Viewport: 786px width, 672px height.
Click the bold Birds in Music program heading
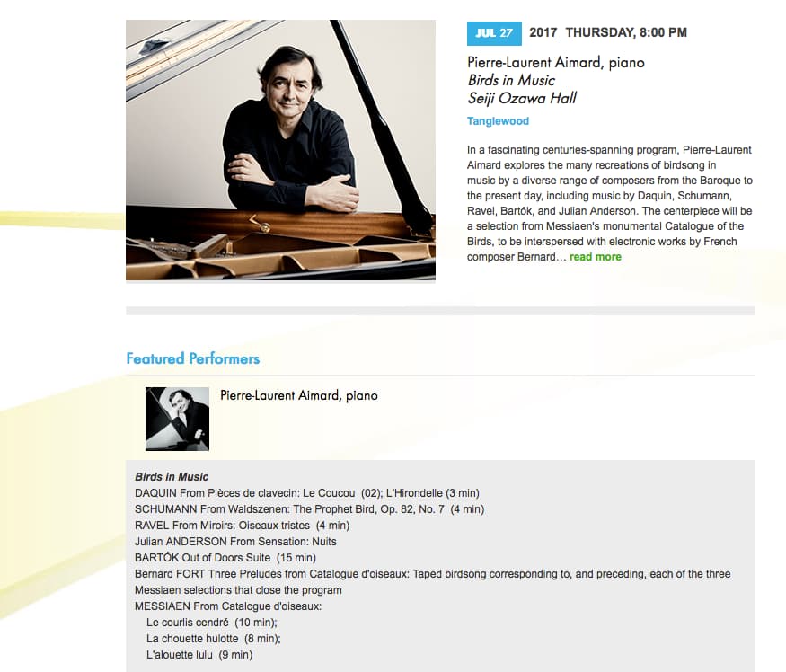pyautogui.click(x=172, y=477)
